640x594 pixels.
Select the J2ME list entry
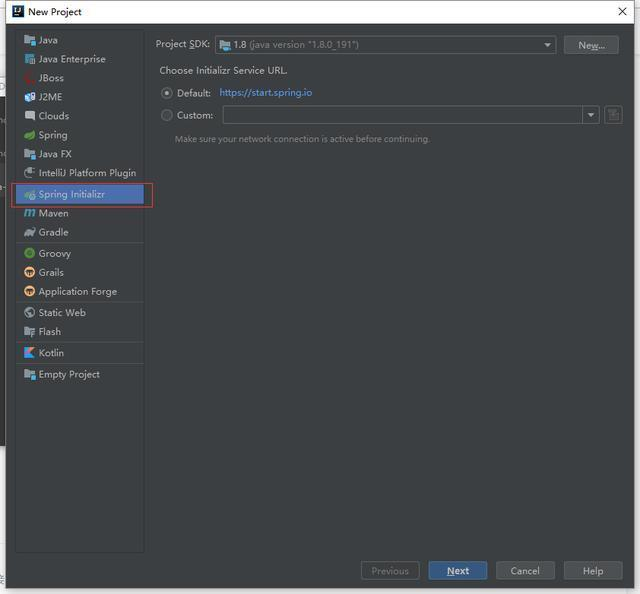[80, 97]
